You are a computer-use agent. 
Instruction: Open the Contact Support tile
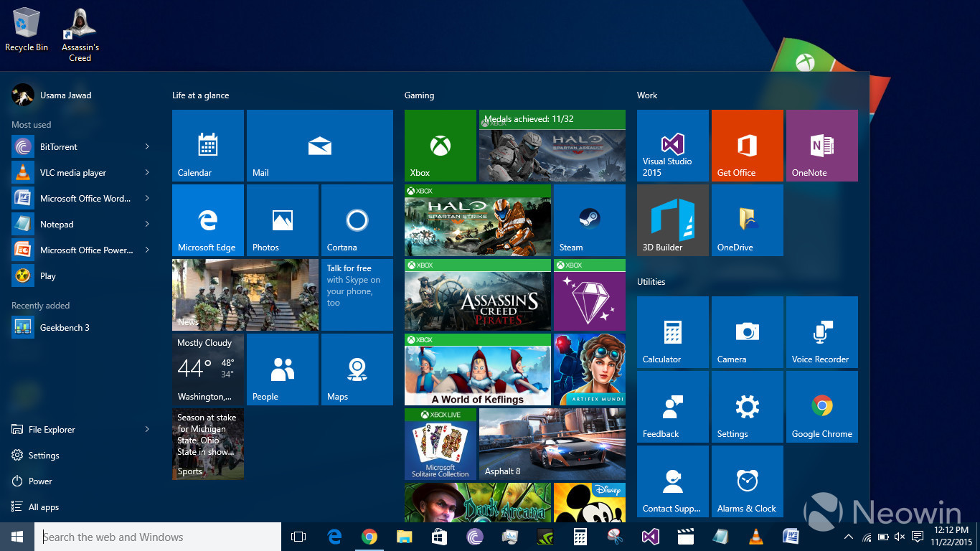pos(673,481)
